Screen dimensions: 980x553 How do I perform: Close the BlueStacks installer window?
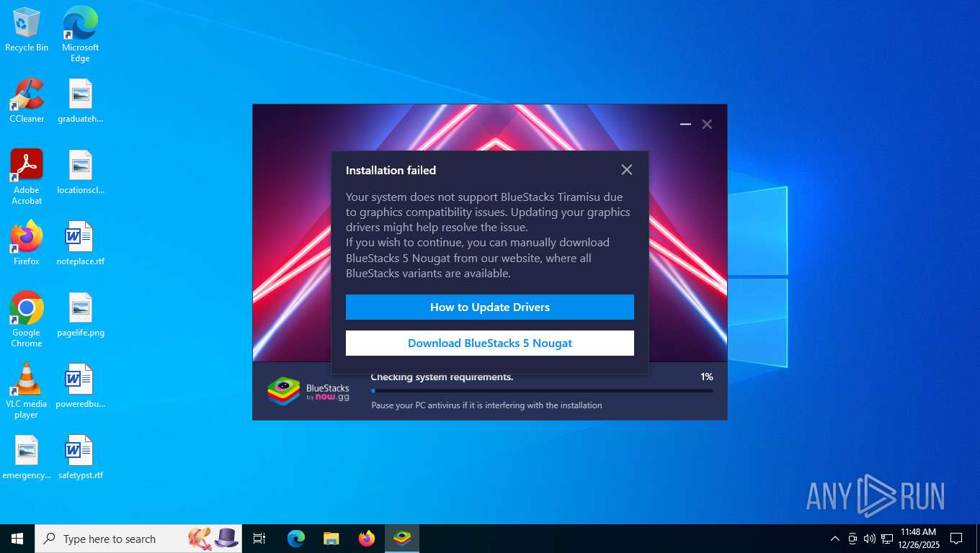pyautogui.click(x=707, y=125)
